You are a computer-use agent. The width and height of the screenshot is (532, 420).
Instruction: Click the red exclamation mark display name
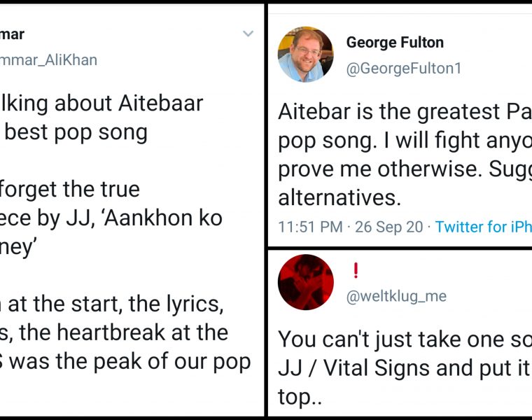click(x=355, y=270)
